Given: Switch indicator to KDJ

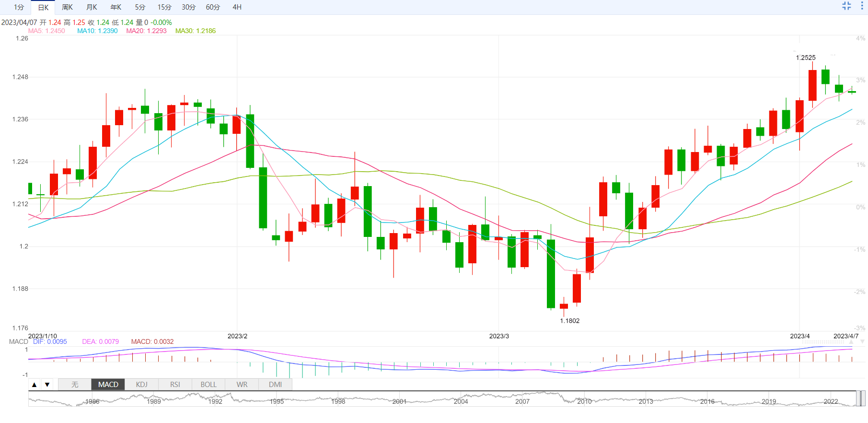Looking at the screenshot, I should 141,385.
